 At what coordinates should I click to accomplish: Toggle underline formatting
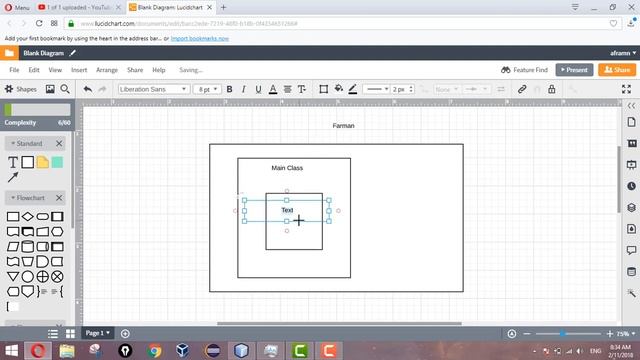pos(258,89)
